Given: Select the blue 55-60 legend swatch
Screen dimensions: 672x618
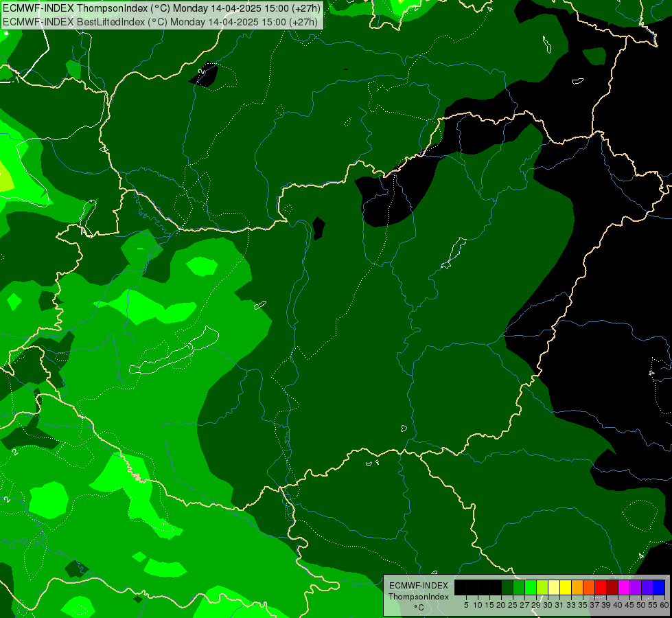Looking at the screenshot, I should tap(659, 587).
